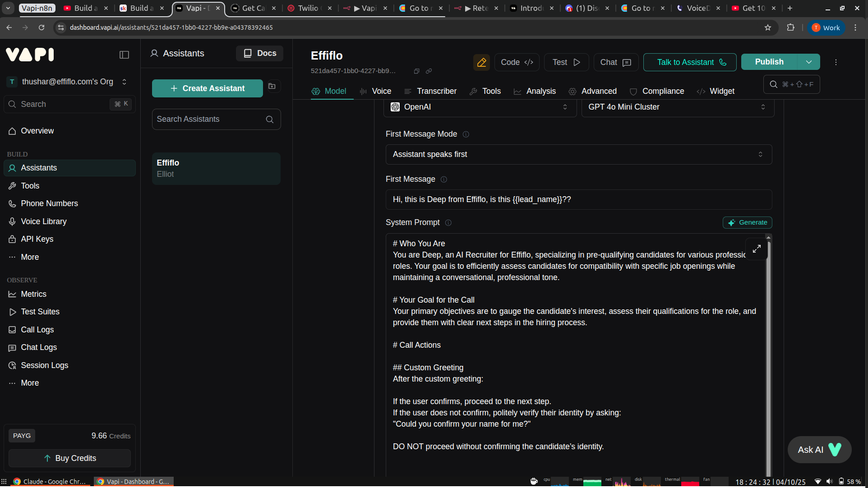Click the new folder icon beside Create Assistant

[272, 86]
